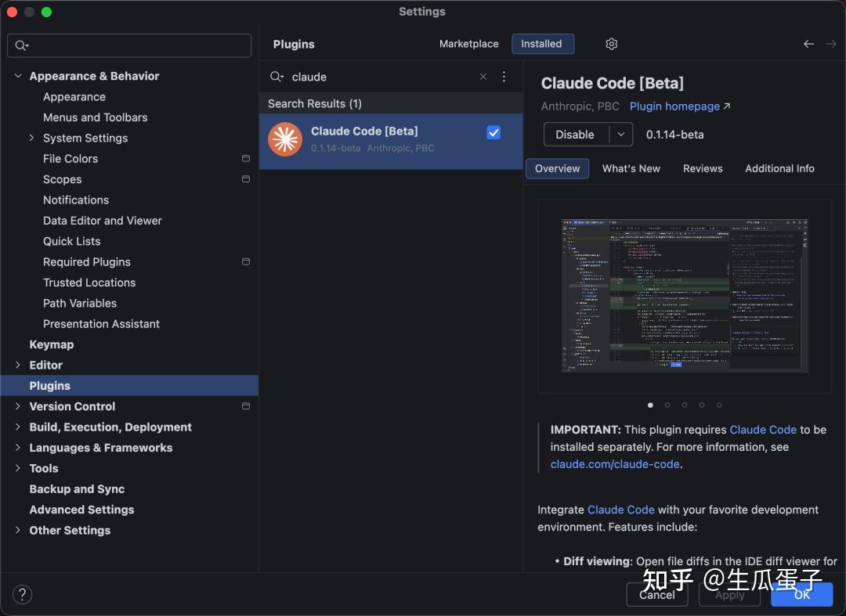Expand Languages & Frameworks section
Viewport: 846px width, 616px height.
click(x=18, y=447)
